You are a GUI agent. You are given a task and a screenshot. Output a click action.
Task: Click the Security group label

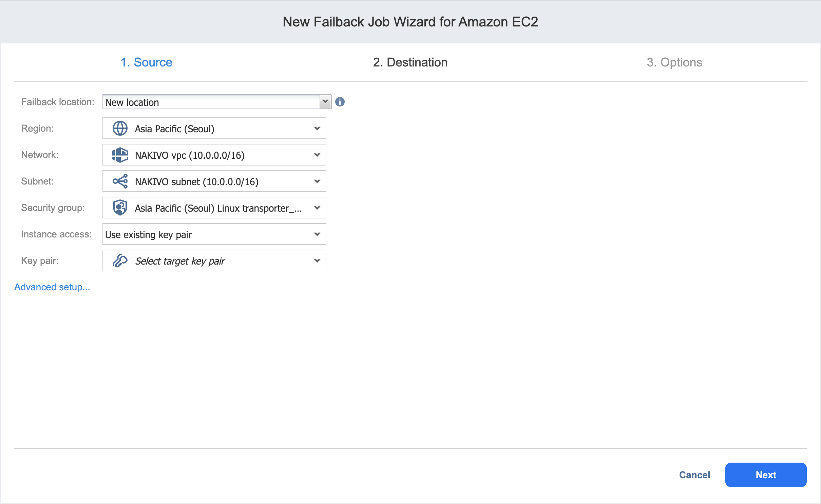(x=53, y=208)
